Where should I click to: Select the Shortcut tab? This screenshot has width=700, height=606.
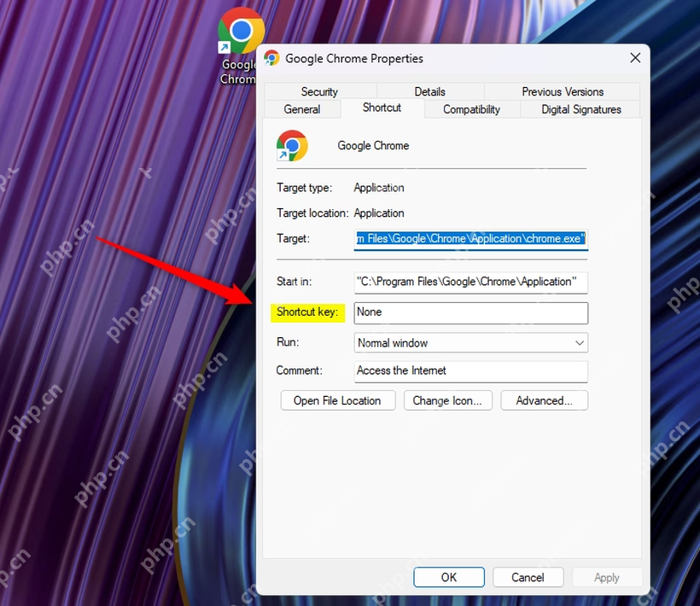(x=382, y=108)
